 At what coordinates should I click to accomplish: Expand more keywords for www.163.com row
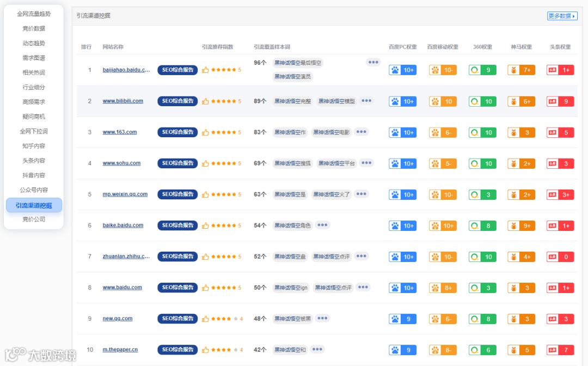[361, 132]
